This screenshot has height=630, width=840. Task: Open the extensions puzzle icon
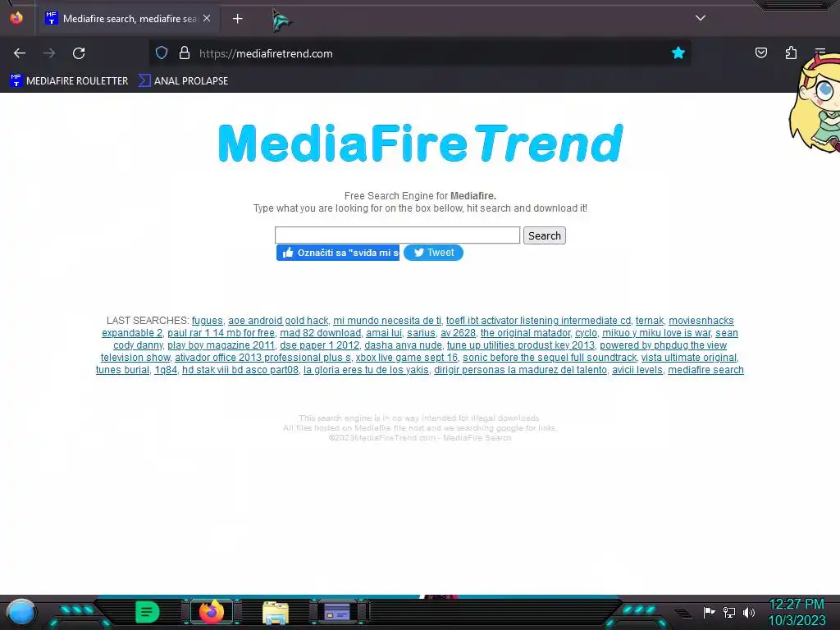(792, 52)
